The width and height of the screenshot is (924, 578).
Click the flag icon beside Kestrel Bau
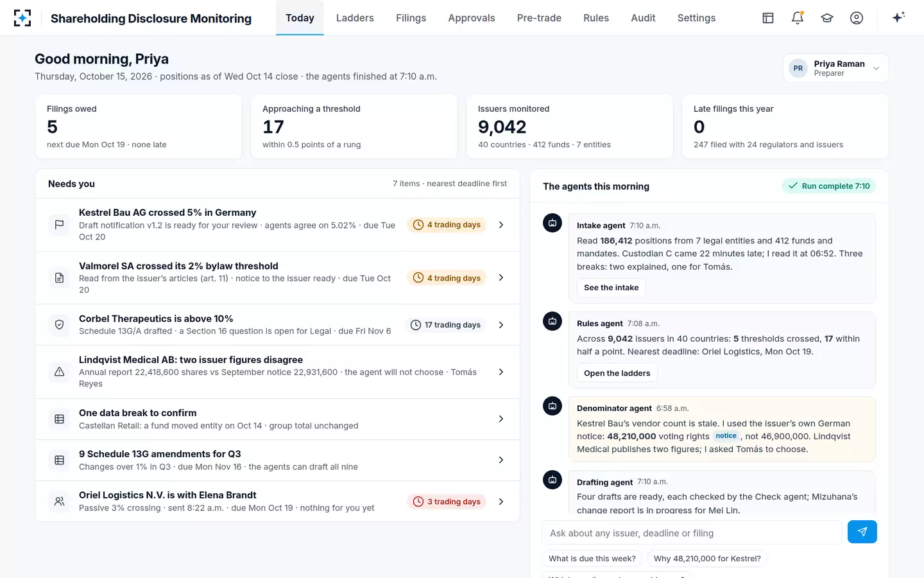pos(59,225)
